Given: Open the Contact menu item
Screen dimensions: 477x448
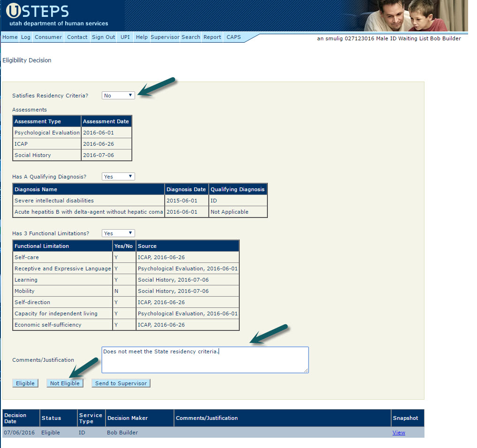Looking at the screenshot, I should [x=77, y=37].
